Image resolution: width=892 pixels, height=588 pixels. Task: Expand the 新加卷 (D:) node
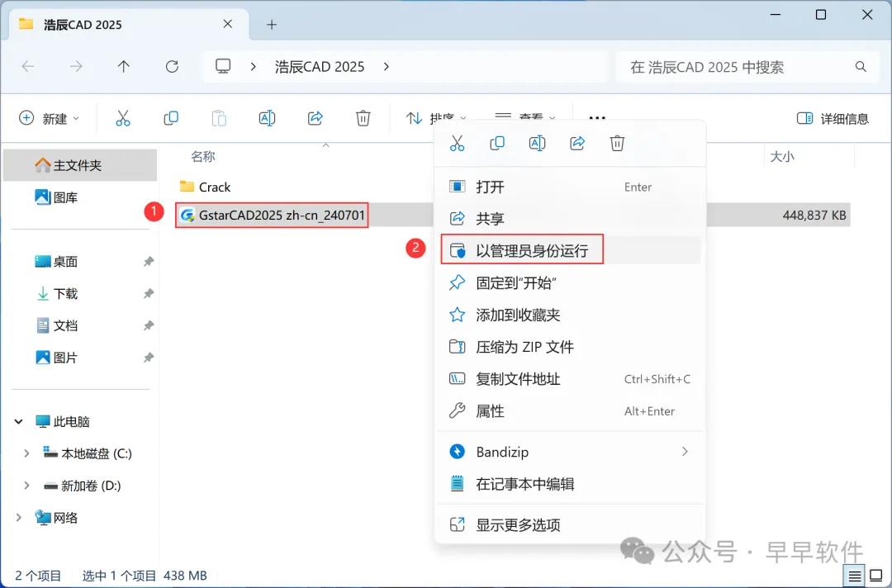pos(26,486)
